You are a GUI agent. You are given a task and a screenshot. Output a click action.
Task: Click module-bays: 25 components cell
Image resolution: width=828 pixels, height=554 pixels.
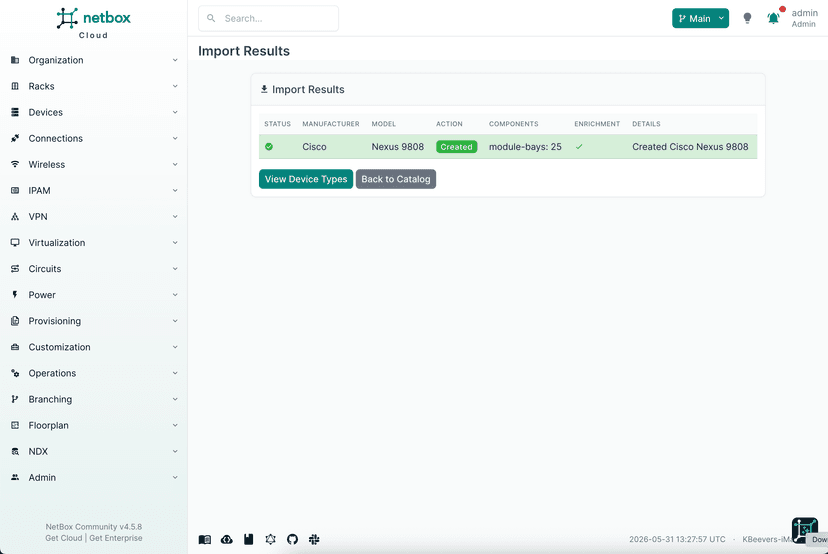click(525, 147)
